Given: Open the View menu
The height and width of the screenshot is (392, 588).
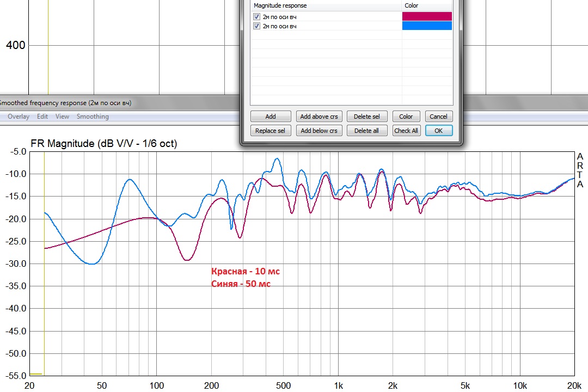Looking at the screenshot, I should (x=62, y=117).
